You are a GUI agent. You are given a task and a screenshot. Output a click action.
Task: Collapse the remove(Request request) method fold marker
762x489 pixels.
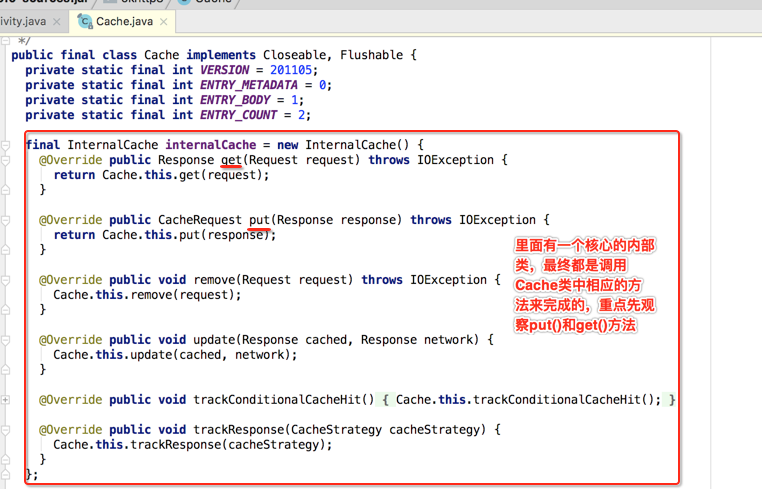[5, 280]
